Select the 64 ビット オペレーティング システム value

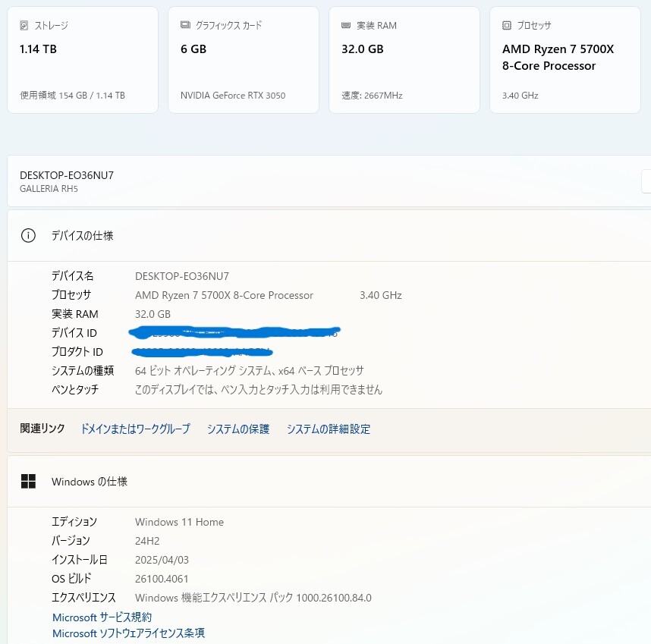249,371
